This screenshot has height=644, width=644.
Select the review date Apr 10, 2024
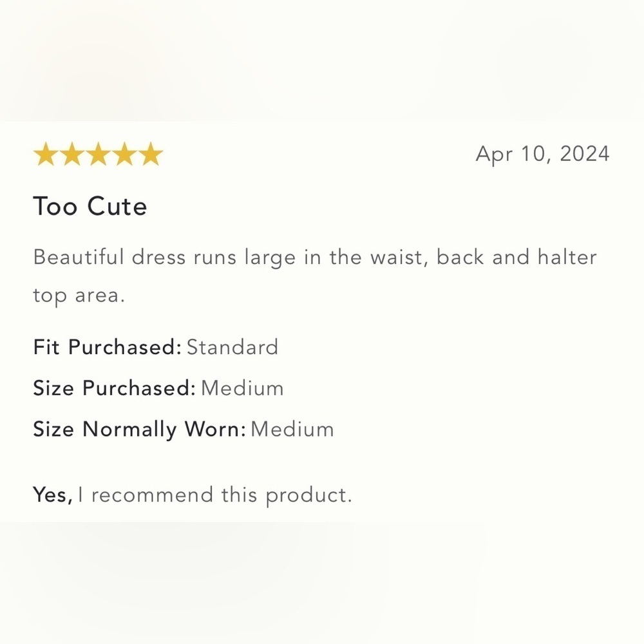click(542, 155)
